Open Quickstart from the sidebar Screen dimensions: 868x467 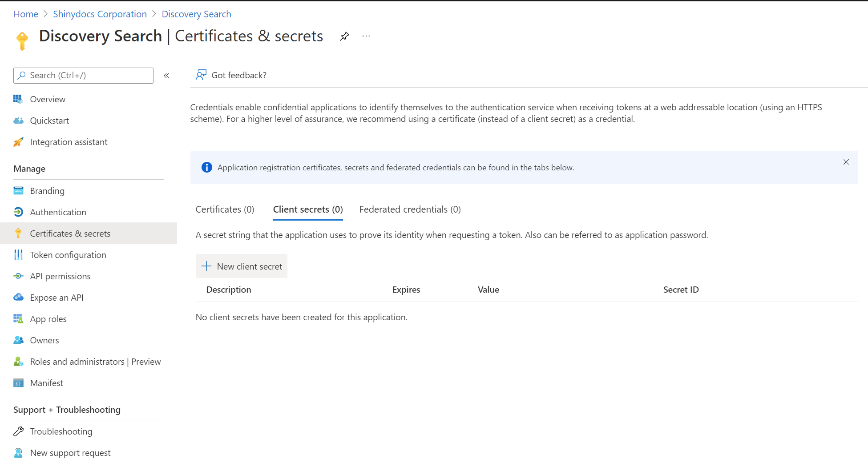[x=49, y=121]
